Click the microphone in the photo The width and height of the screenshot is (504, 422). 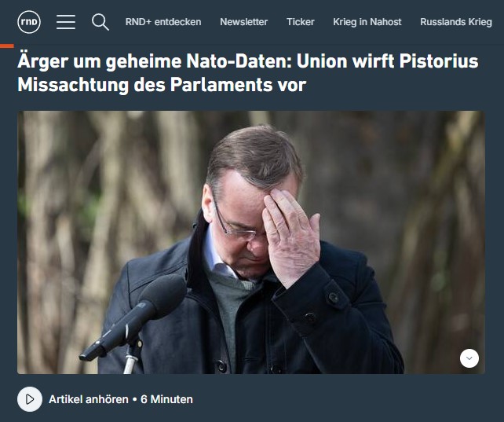tap(133, 317)
